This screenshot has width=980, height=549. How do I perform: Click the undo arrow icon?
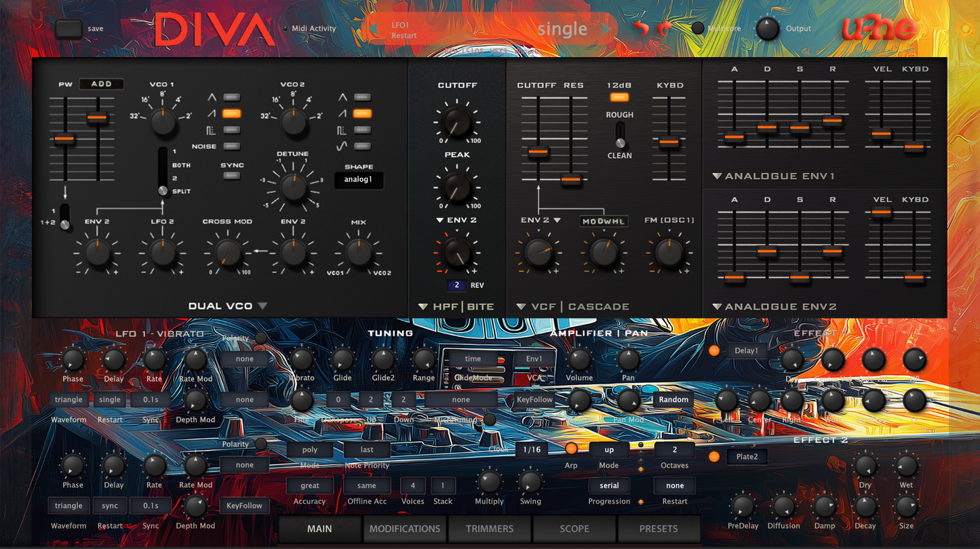point(640,28)
